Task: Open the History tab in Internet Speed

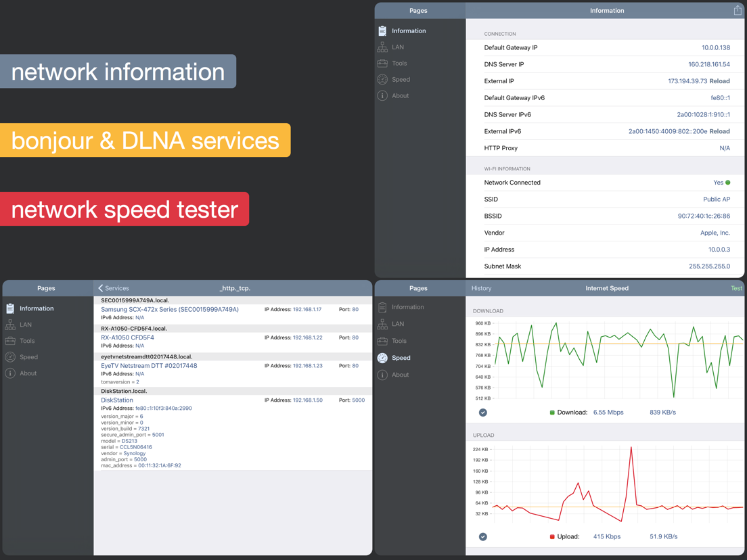Action: [481, 288]
